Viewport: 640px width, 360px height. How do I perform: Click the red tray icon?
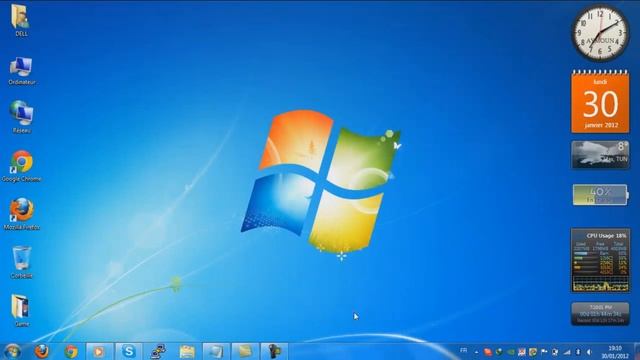pos(488,352)
